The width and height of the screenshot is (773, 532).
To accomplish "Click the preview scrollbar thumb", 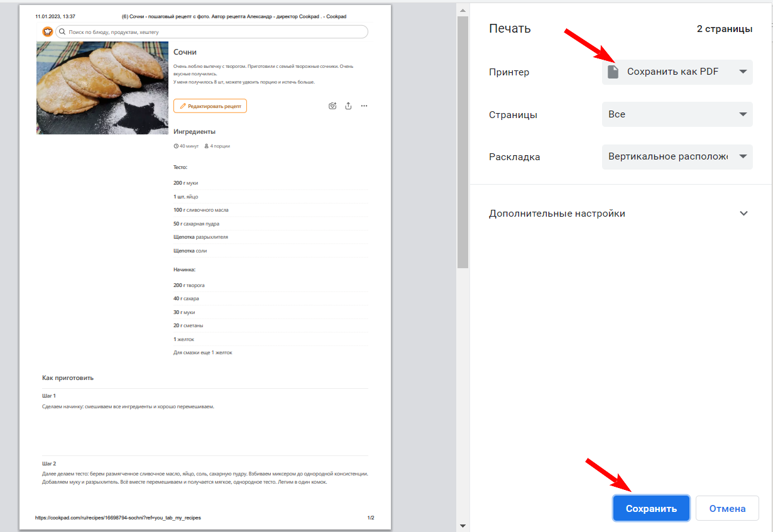I will point(463,142).
